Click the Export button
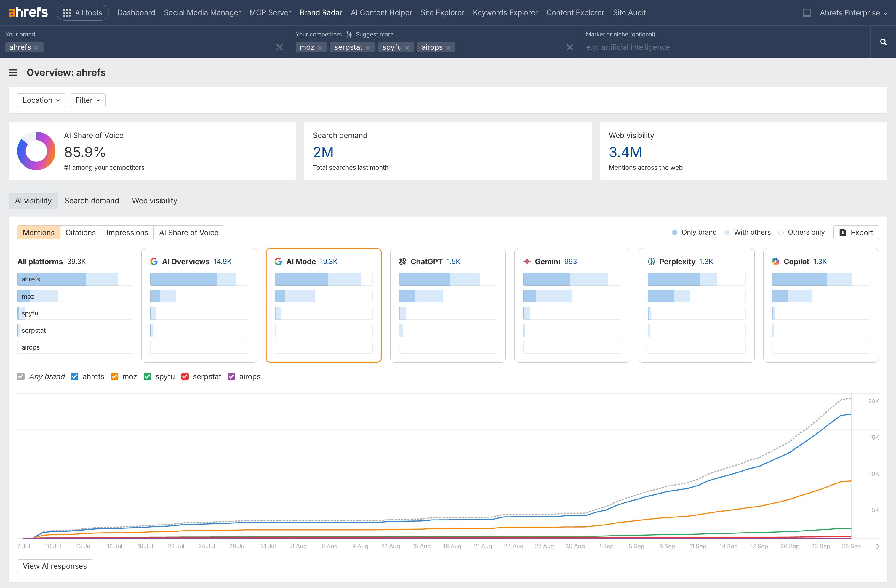The width and height of the screenshot is (896, 588). coord(856,232)
